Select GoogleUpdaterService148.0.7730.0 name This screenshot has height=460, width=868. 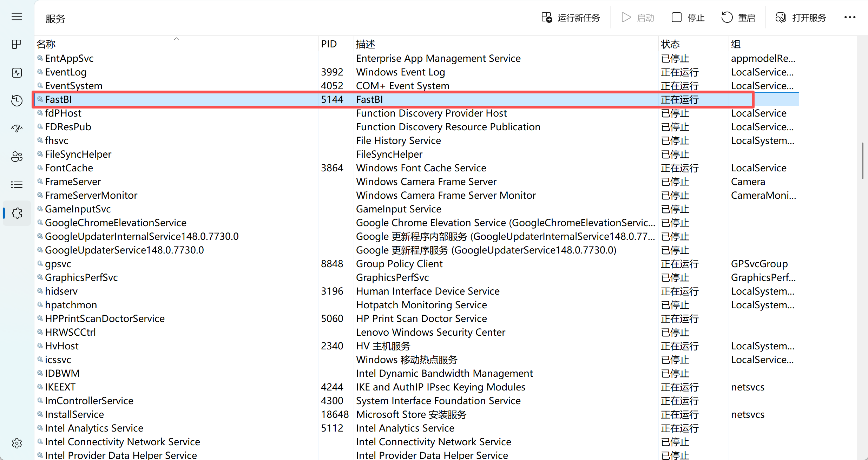click(124, 250)
